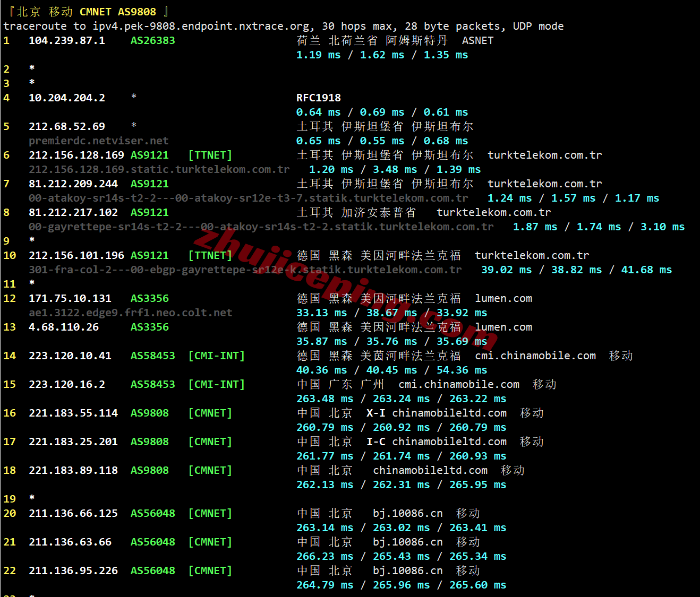This screenshot has width=700, height=597.
Task: Click the location '中国 广东 广州' on hop 15
Action: click(340, 384)
